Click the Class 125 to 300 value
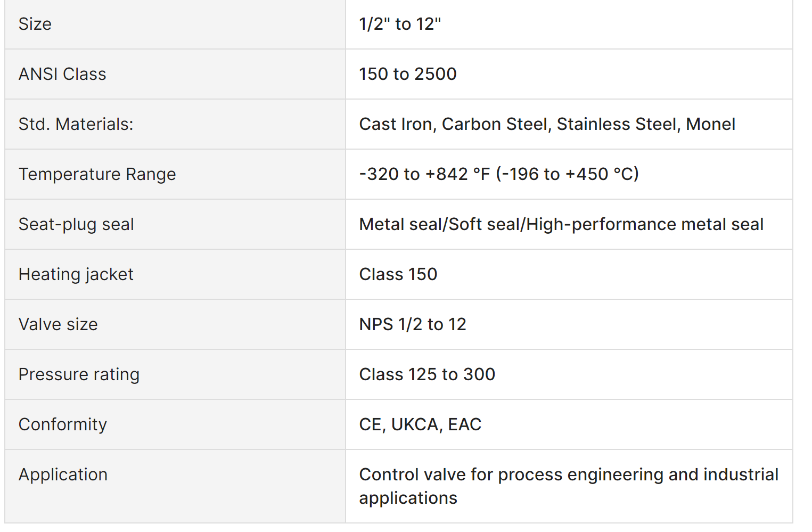 [x=427, y=374]
